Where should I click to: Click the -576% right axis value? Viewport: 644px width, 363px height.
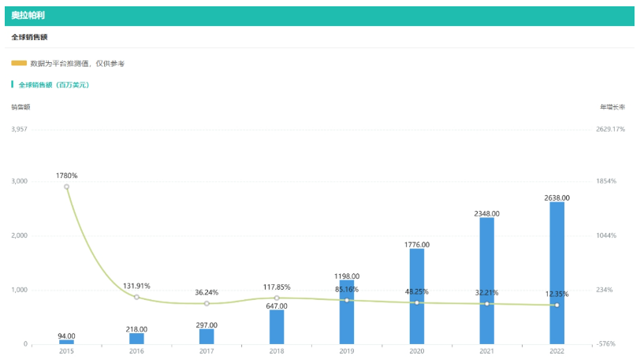pyautogui.click(x=606, y=344)
